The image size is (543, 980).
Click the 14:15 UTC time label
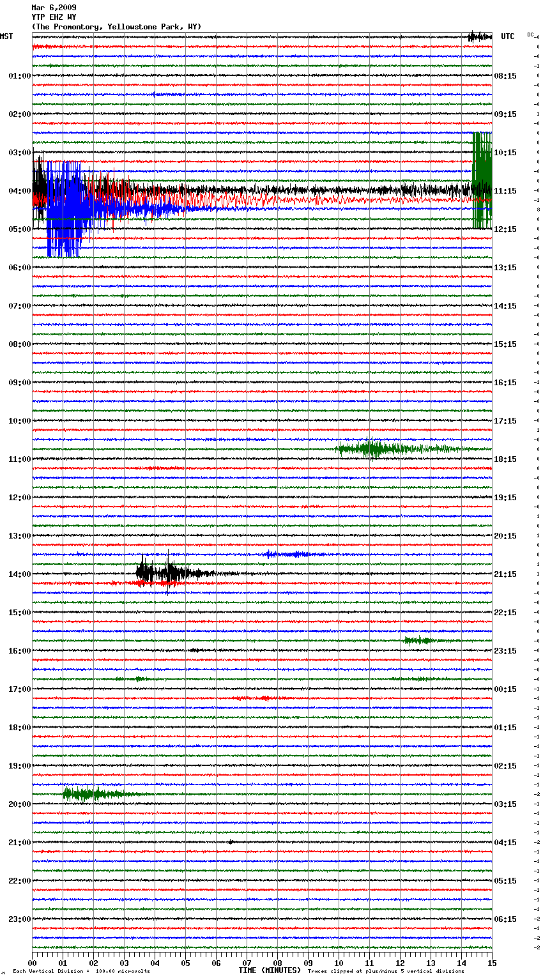coord(505,306)
